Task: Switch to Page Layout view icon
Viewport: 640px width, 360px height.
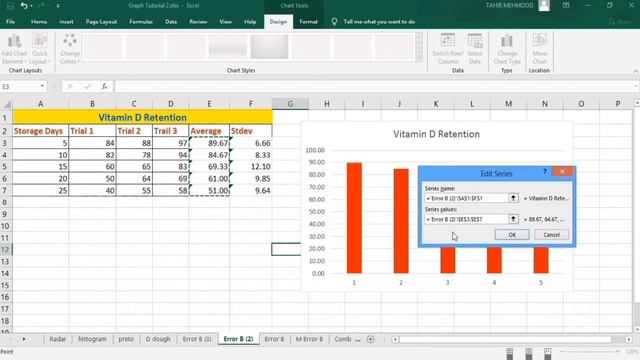Action: [x=529, y=352]
